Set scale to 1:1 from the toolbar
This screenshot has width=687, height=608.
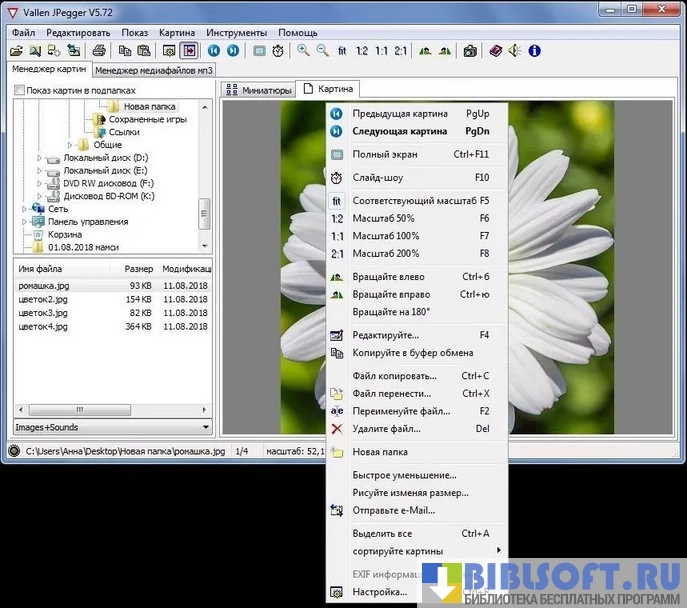coord(381,51)
